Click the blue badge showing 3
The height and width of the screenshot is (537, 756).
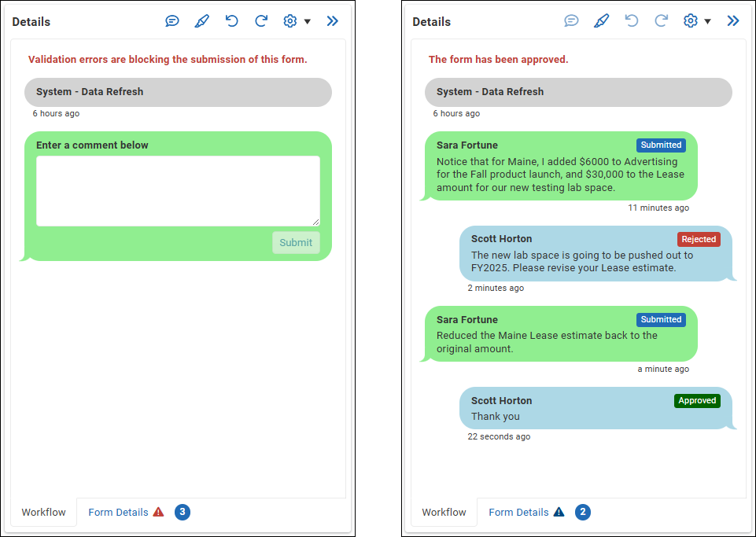click(183, 512)
